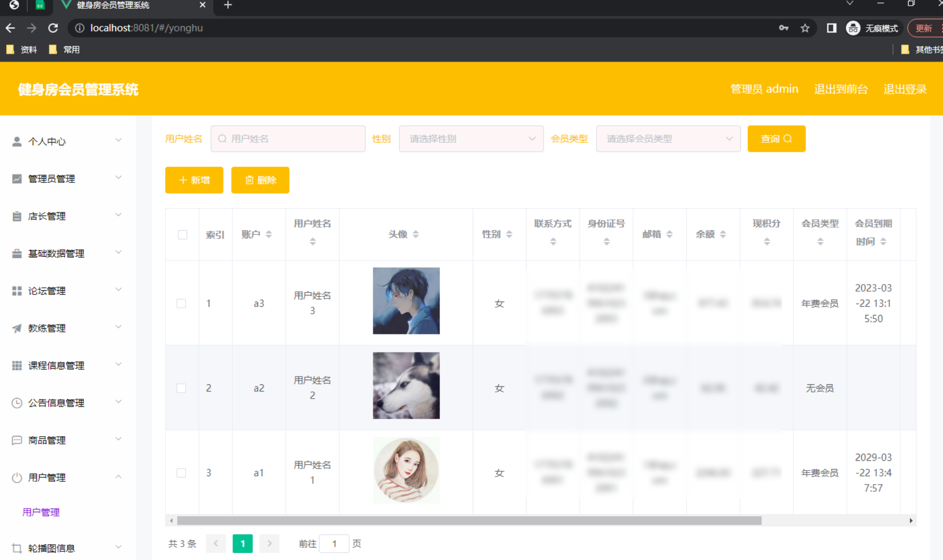Screen dimensions: 943x560
Task: Click the 前往 page number input
Action: click(334, 544)
